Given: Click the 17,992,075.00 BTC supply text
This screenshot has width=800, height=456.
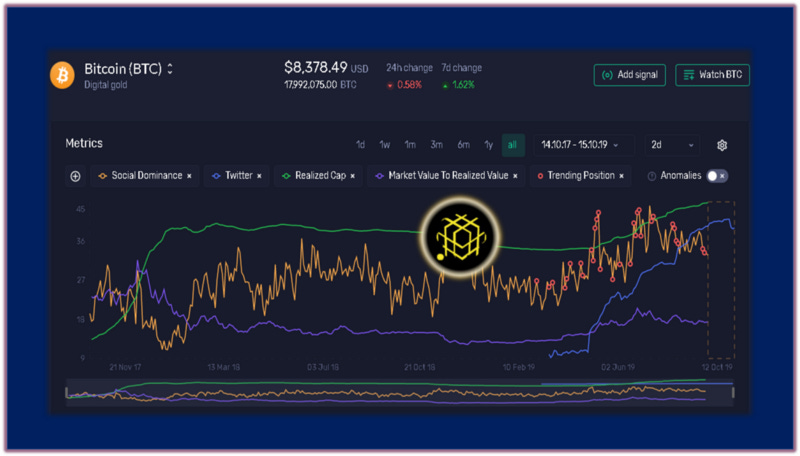Looking at the screenshot, I should click(x=320, y=85).
